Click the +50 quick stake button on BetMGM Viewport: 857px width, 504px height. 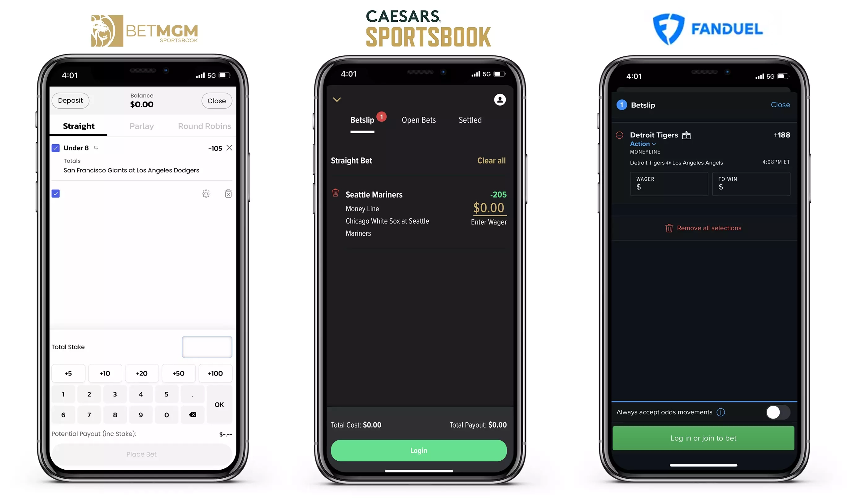point(178,373)
